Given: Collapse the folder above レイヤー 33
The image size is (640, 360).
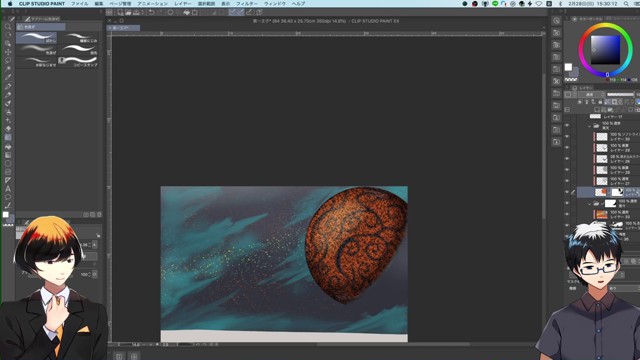Looking at the screenshot, I should [589, 203].
